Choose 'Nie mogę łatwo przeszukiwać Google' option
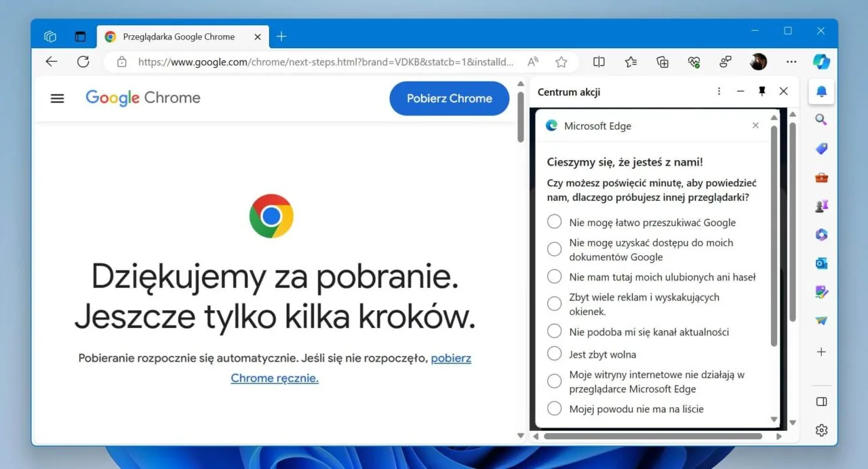The image size is (868, 469). [x=555, y=222]
